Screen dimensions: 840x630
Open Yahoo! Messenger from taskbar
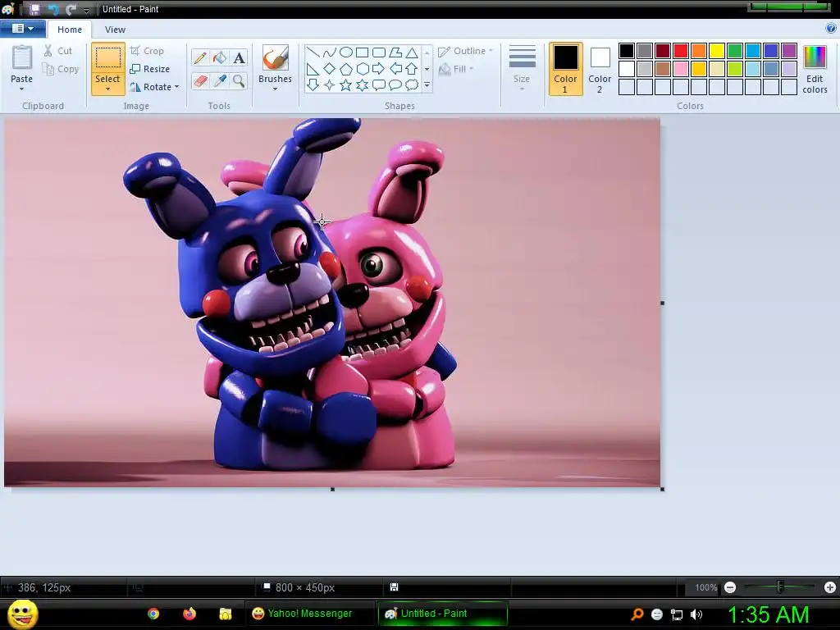309,614
